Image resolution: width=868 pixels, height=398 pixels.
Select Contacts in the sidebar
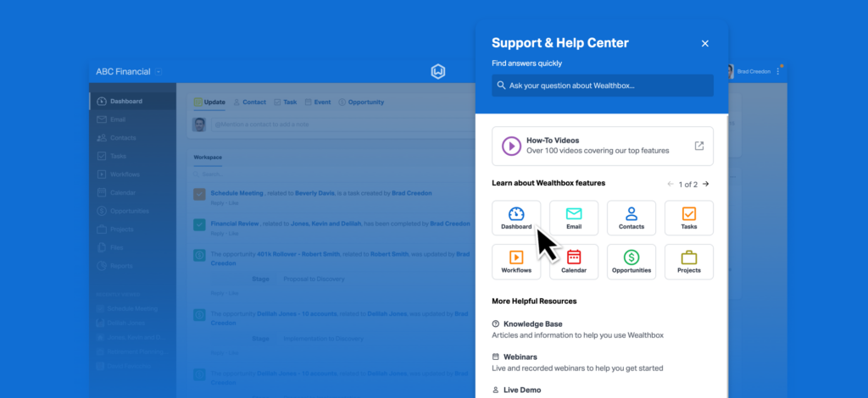(x=133, y=138)
